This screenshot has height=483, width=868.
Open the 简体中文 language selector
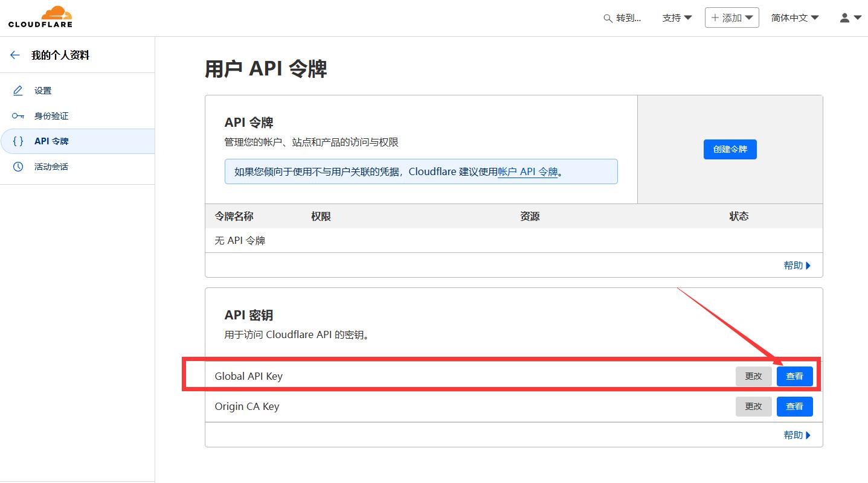(x=794, y=18)
